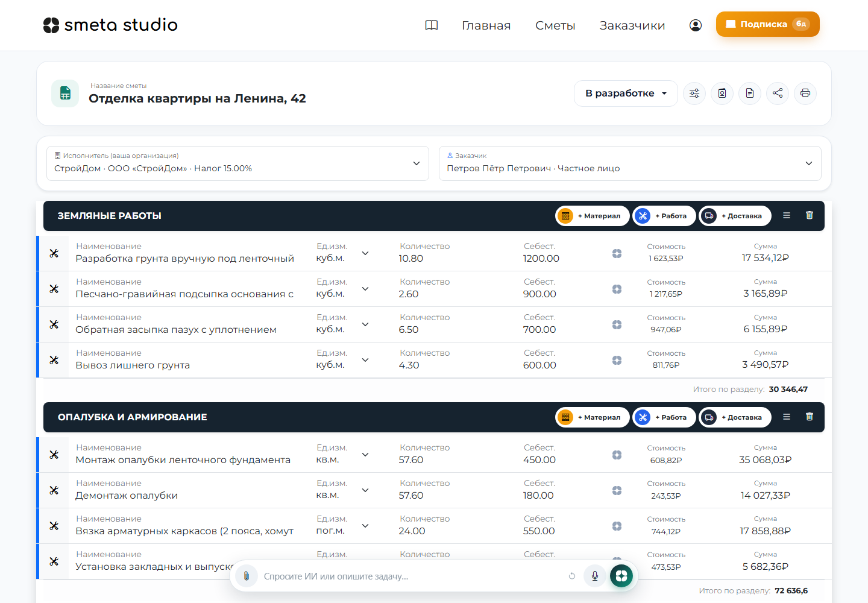Screen dimensions: 868x603
Task: Click the contact card icon button
Action: pos(722,93)
